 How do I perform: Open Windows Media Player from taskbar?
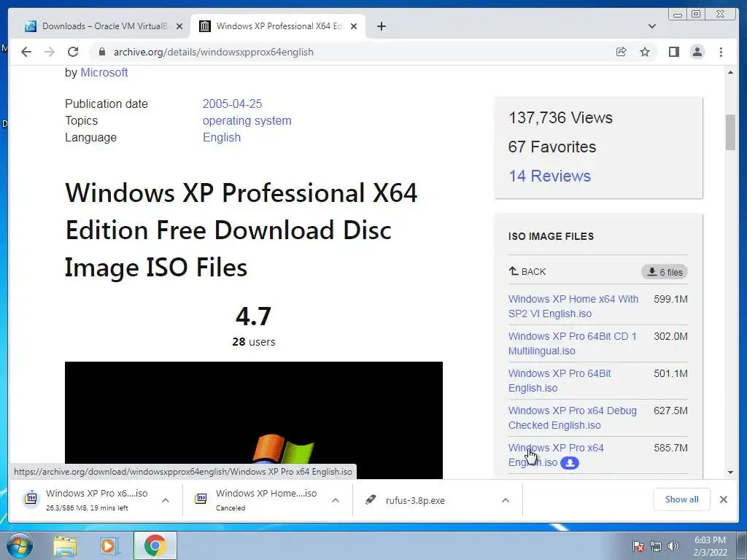[x=109, y=545]
